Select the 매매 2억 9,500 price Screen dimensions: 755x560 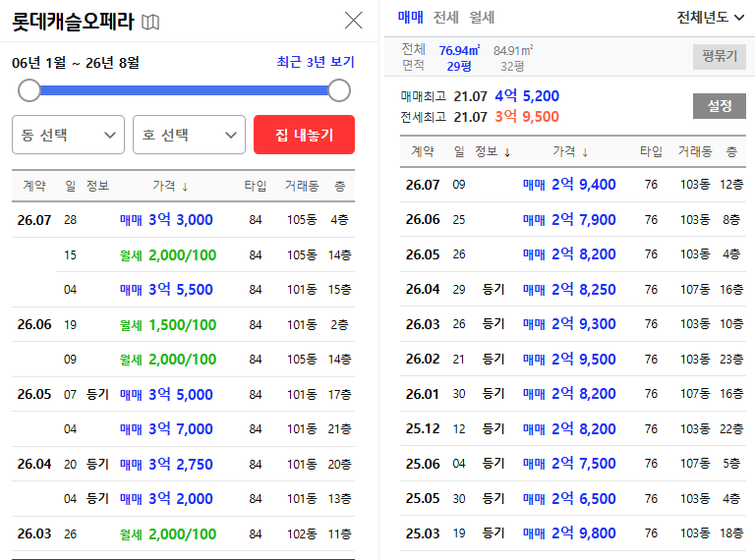569,359
